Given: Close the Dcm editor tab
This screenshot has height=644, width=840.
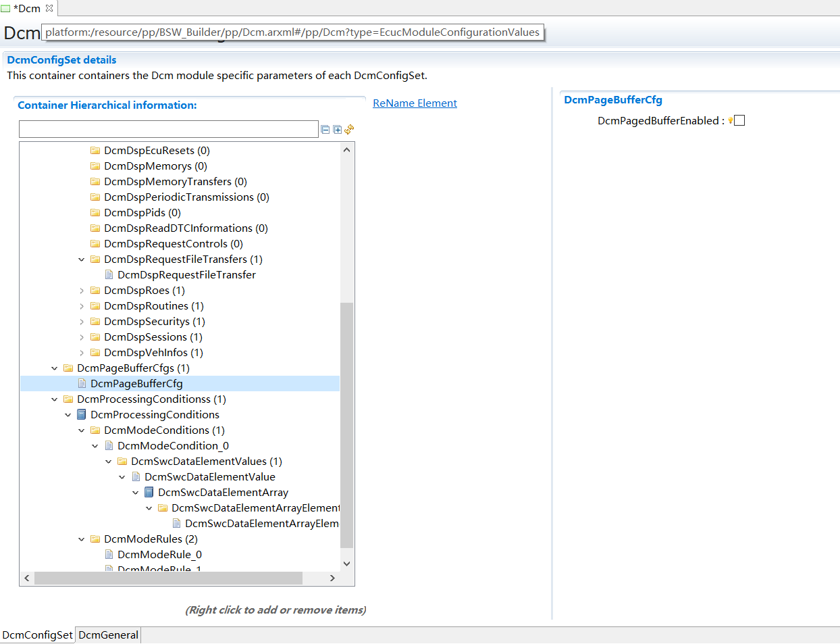Looking at the screenshot, I should coord(49,8).
